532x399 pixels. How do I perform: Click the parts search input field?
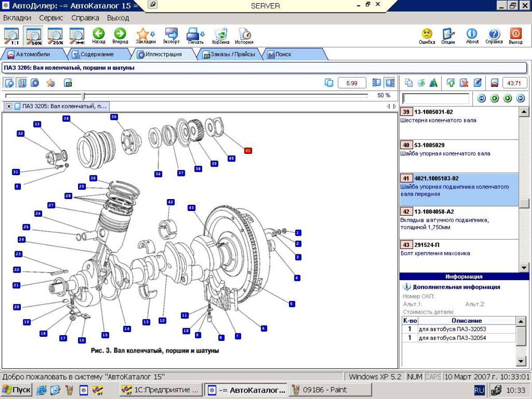(x=435, y=98)
